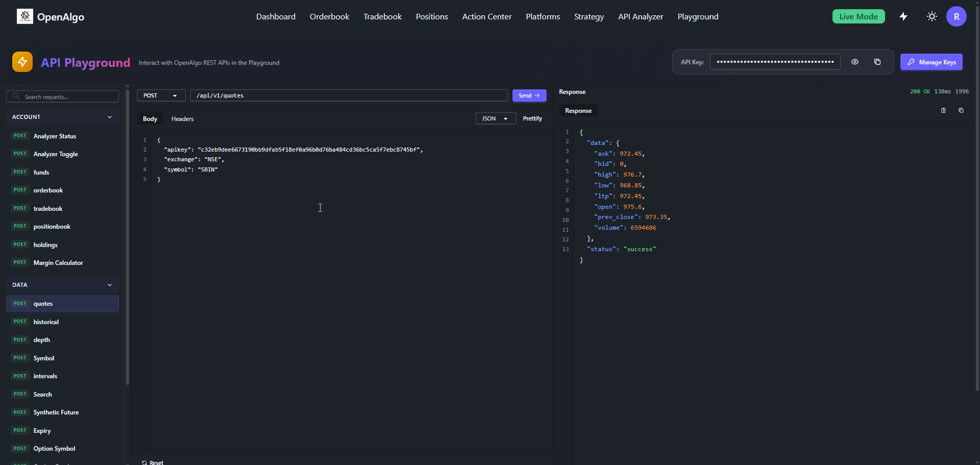Click the Manage Keys button
The height and width of the screenshot is (465, 980).
931,62
